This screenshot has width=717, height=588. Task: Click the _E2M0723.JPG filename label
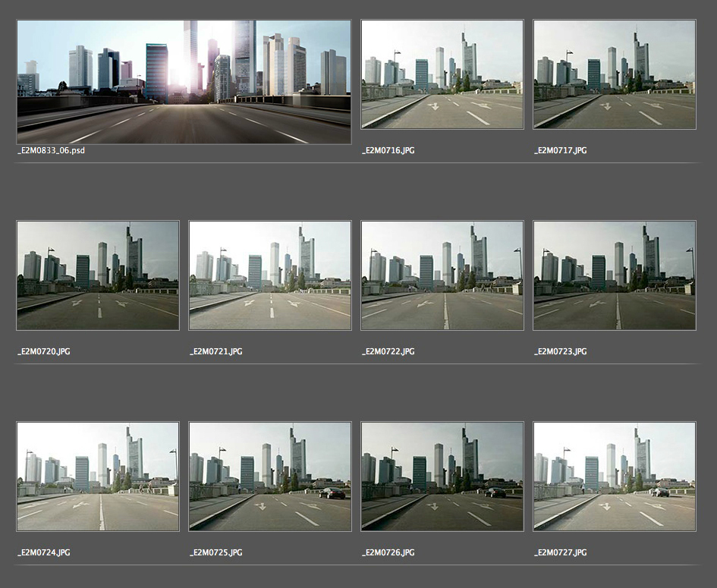[561, 352]
